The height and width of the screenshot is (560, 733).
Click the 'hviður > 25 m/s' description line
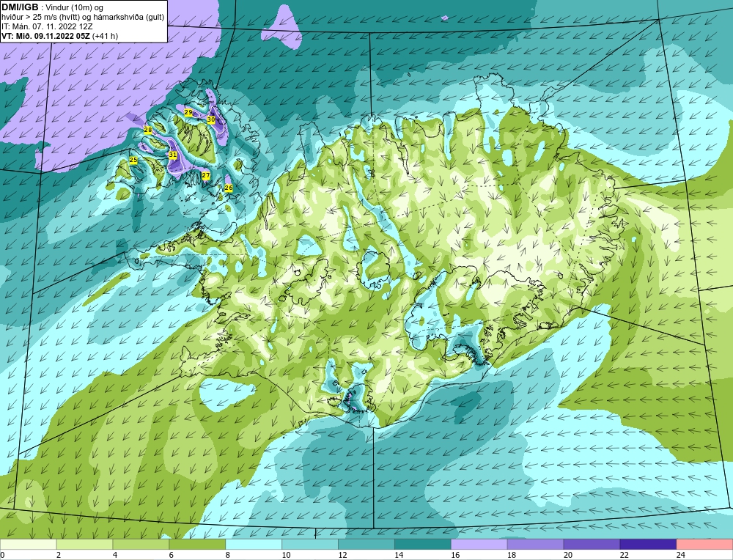83,18
